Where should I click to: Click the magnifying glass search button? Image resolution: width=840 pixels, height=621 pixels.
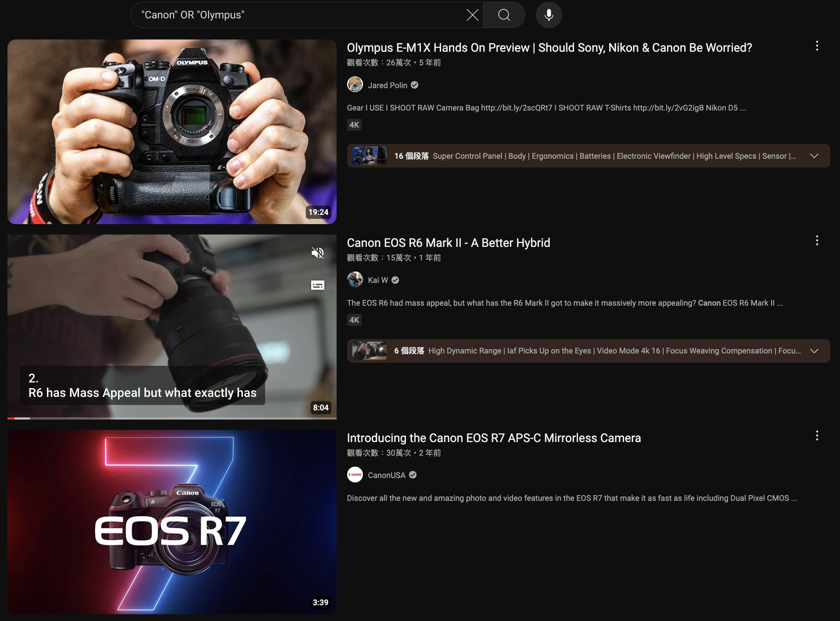(504, 15)
